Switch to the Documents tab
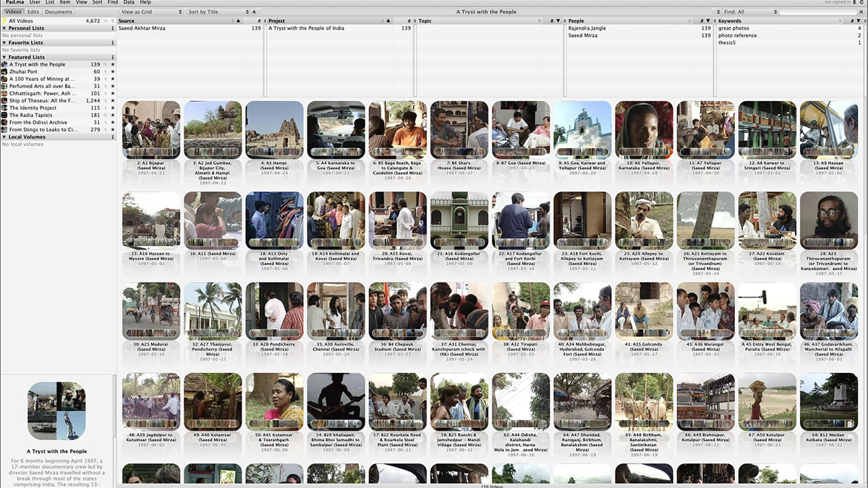868x488 pixels. tap(59, 12)
